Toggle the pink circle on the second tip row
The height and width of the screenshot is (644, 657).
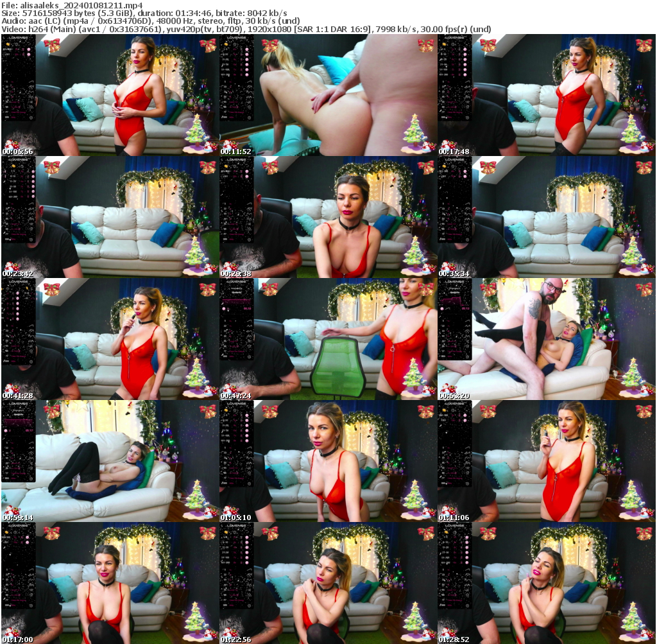point(29,54)
